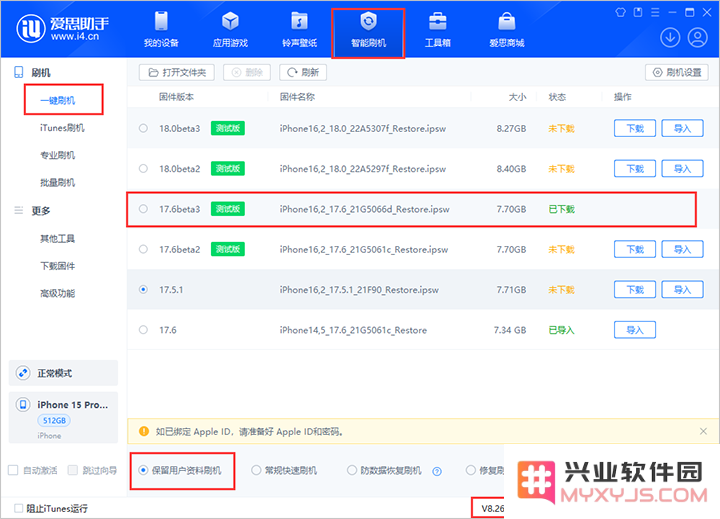
Task: Import firmware for the 18.0beta3 row
Action: point(682,128)
